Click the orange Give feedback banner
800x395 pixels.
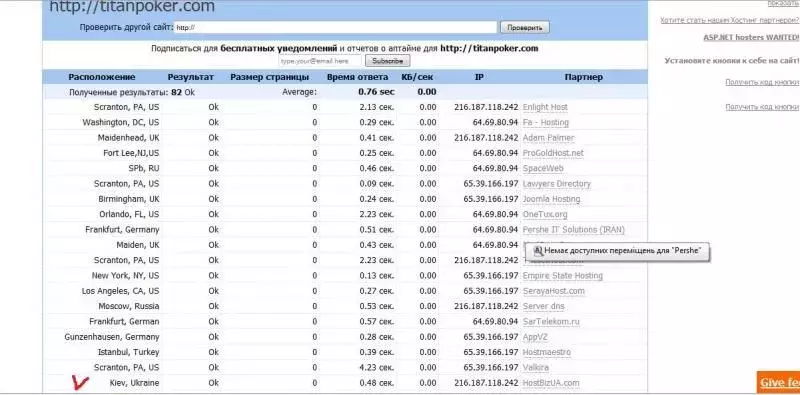click(779, 382)
